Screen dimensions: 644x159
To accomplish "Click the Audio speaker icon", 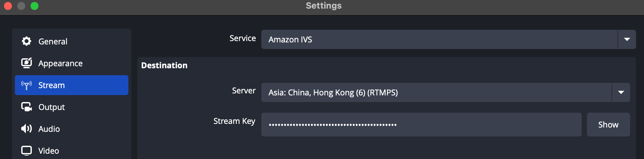I will click(27, 129).
